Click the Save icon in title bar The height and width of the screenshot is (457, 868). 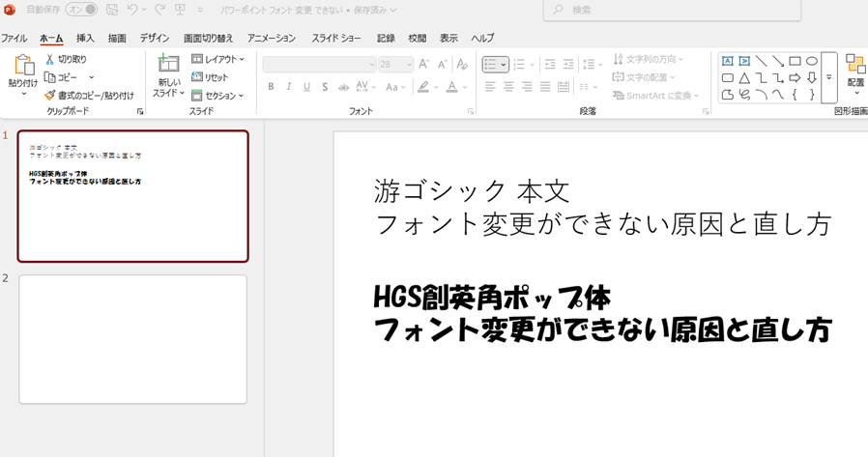(x=112, y=10)
